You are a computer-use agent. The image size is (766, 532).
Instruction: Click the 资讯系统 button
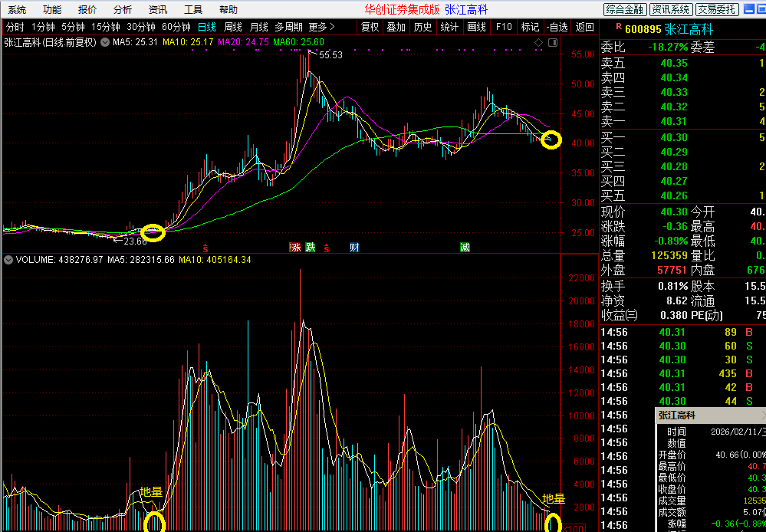[x=671, y=9]
